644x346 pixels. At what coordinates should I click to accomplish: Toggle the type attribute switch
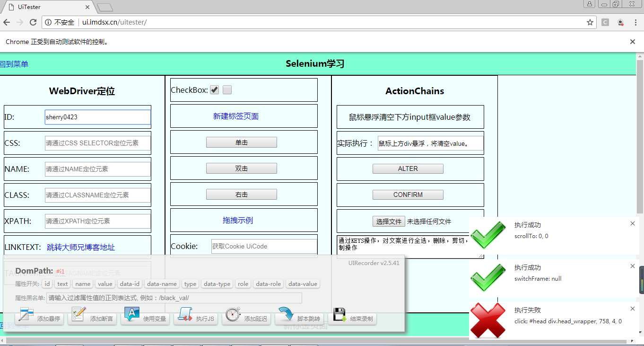[190, 284]
